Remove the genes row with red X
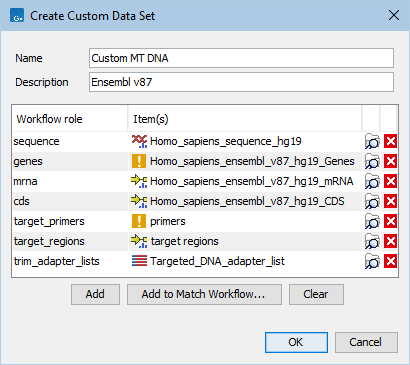The width and height of the screenshot is (410, 365). 390,161
